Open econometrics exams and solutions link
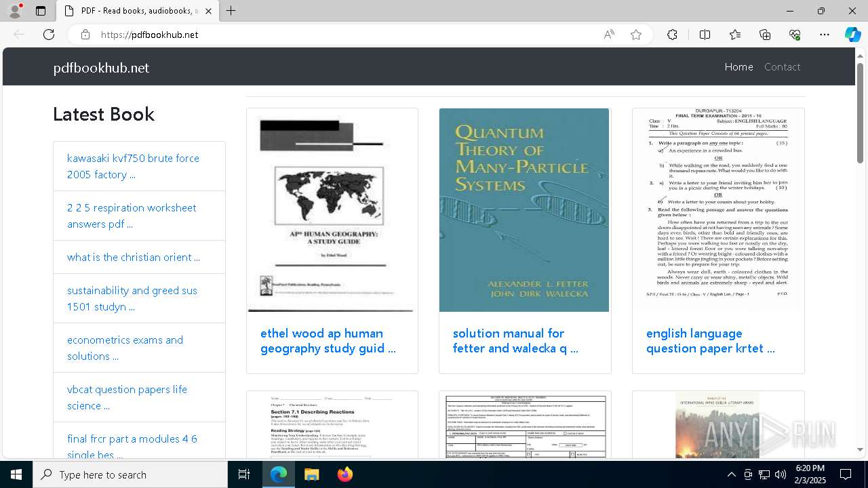The image size is (868, 488). click(x=125, y=348)
